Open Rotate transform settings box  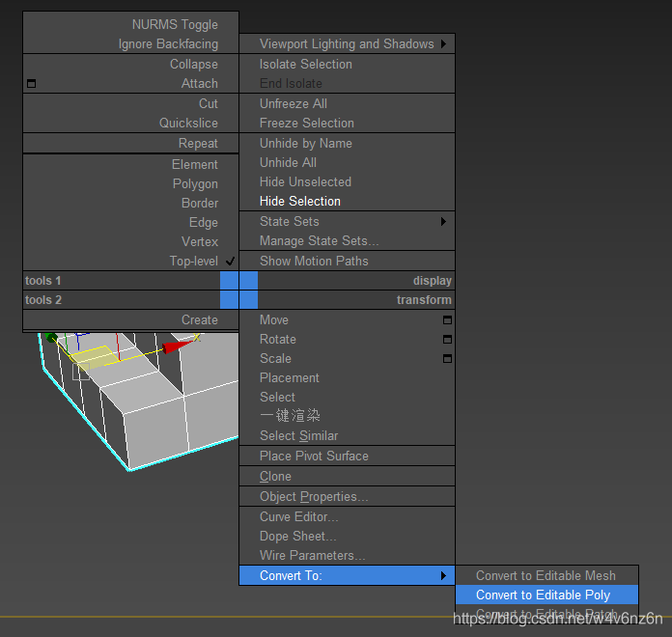point(447,340)
